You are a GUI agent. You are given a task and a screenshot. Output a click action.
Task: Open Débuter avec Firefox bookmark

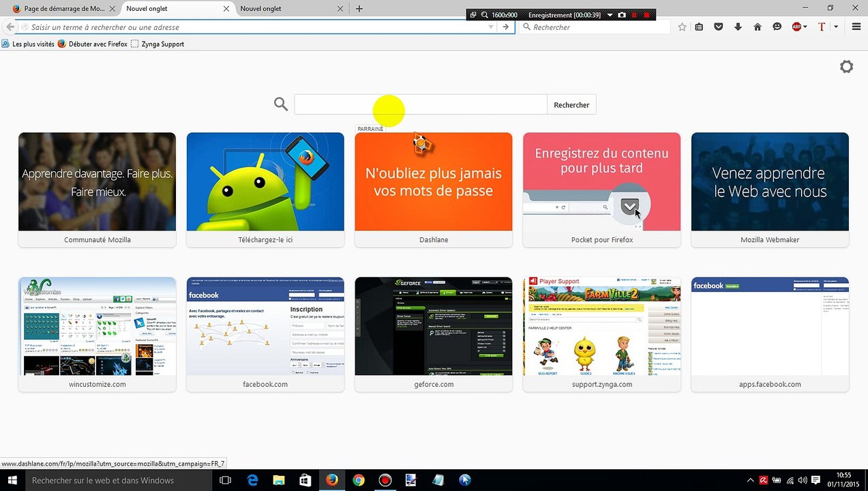click(93, 44)
